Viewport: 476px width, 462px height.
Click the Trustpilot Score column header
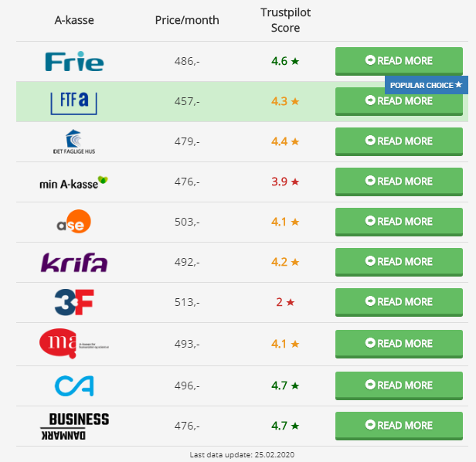coord(285,20)
